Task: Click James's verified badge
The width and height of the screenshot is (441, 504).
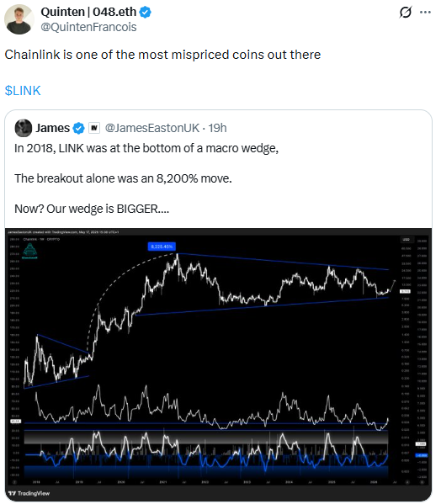Action: pos(78,128)
